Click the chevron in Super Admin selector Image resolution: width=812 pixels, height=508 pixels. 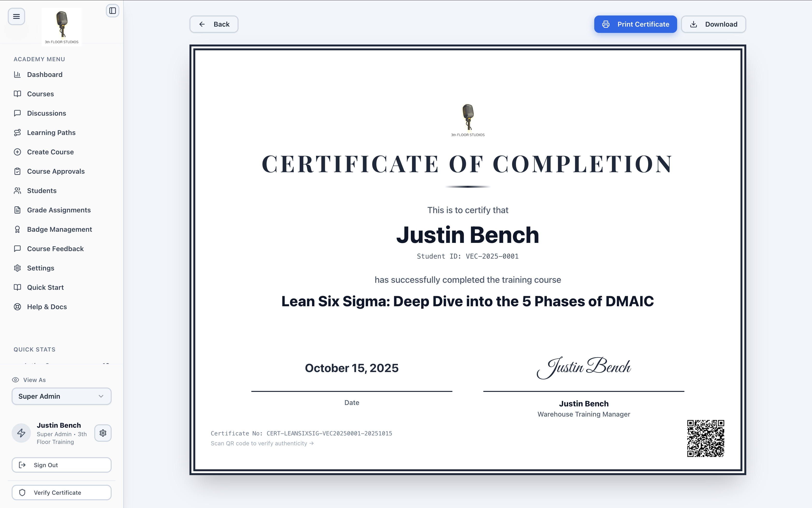pyautogui.click(x=101, y=396)
